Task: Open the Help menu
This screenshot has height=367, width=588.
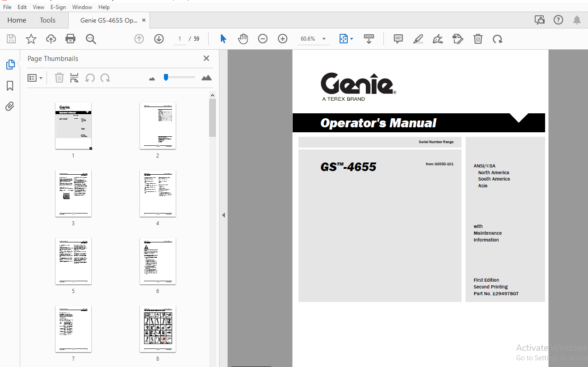Action: tap(104, 7)
